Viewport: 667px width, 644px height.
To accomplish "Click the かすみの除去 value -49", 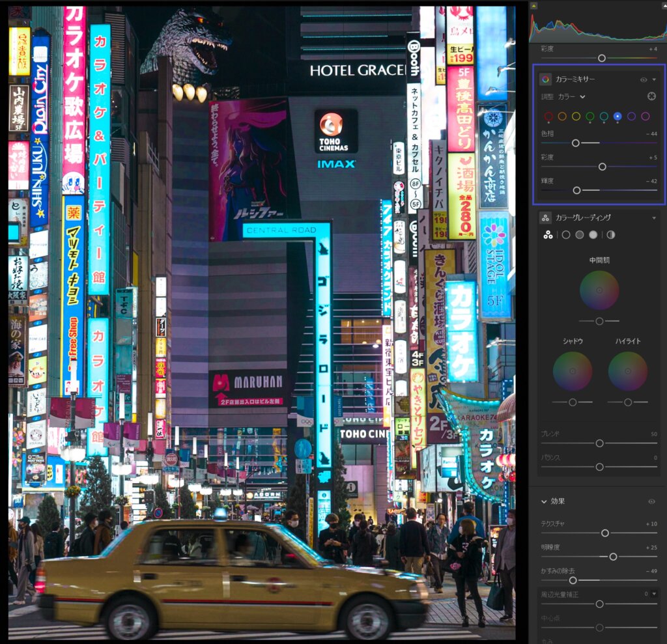I will 651,571.
